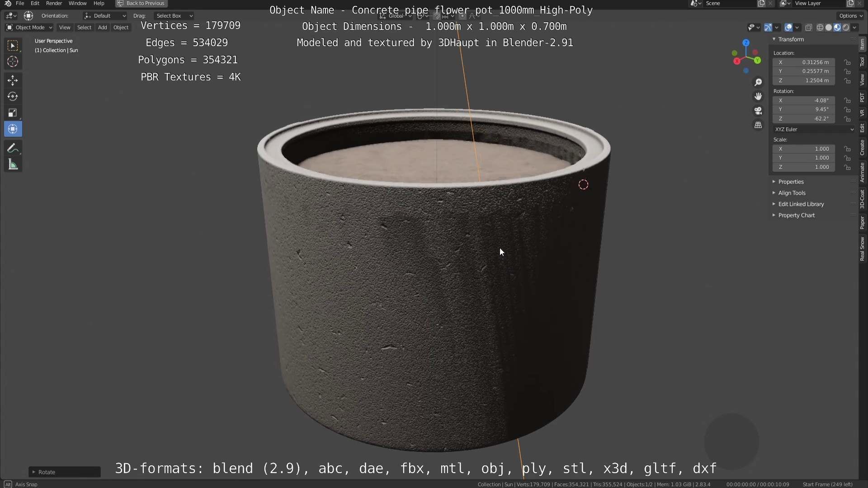This screenshot has width=868, height=488.
Task: Click the Rotation Z value field
Action: pyautogui.click(x=804, y=119)
